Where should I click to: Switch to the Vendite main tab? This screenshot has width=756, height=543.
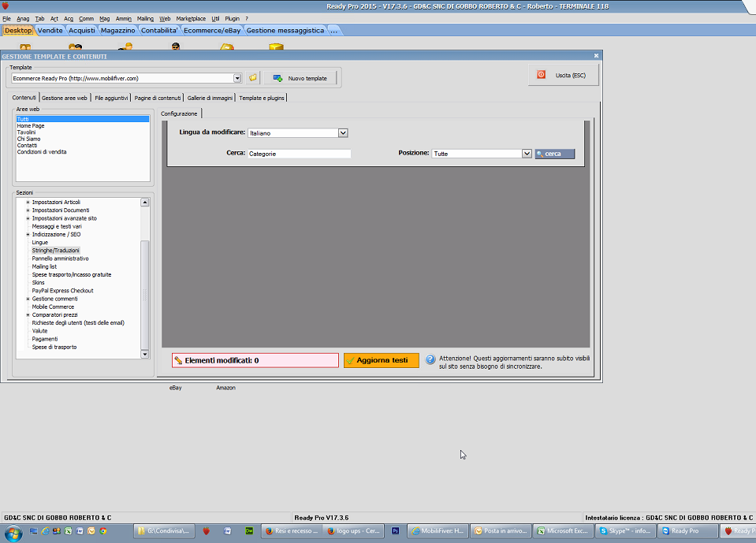[x=50, y=31]
